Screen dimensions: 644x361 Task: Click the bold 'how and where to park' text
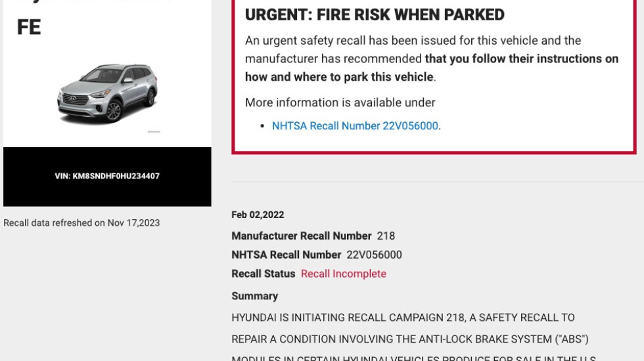point(339,77)
